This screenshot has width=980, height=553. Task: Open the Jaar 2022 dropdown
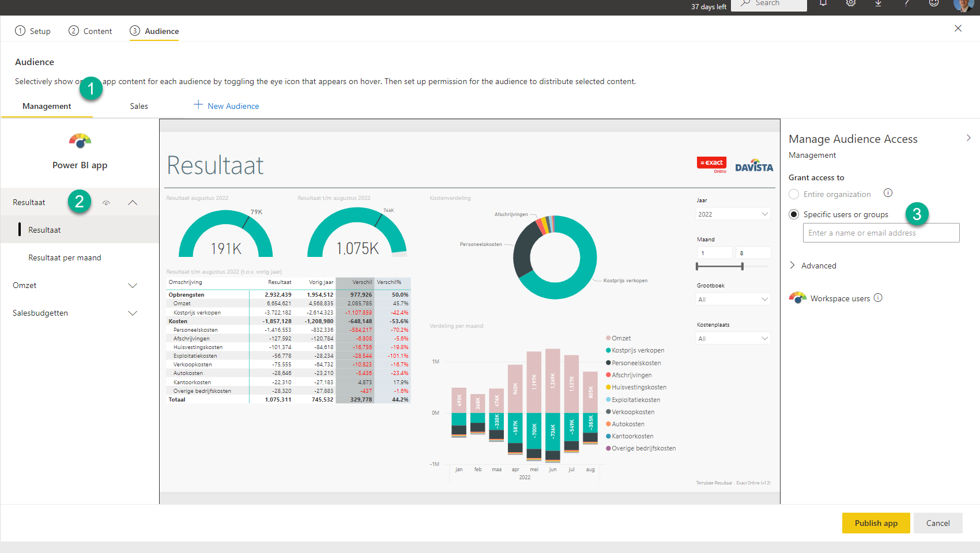[x=732, y=214]
